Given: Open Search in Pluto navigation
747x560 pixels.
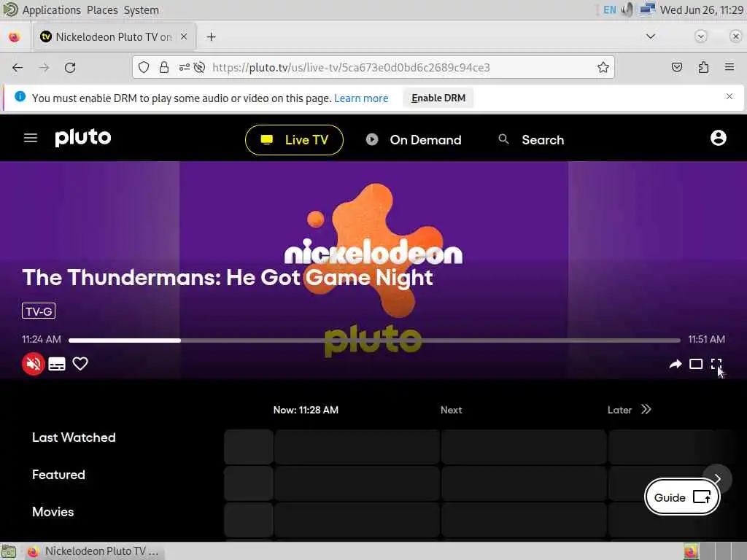Looking at the screenshot, I should (531, 140).
